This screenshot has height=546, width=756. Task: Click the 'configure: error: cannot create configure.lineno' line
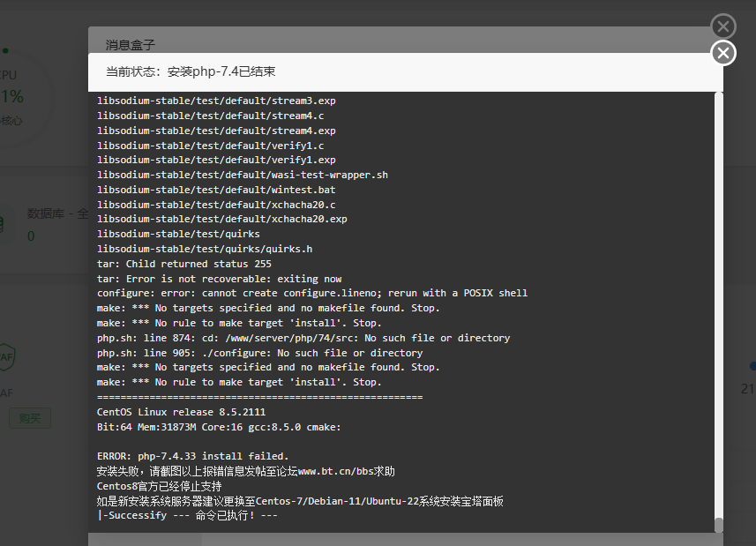(312, 293)
